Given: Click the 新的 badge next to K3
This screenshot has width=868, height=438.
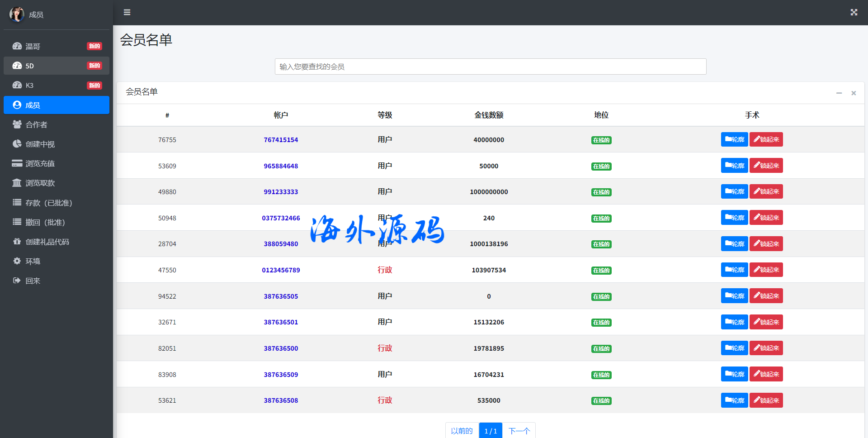Looking at the screenshot, I should [94, 86].
